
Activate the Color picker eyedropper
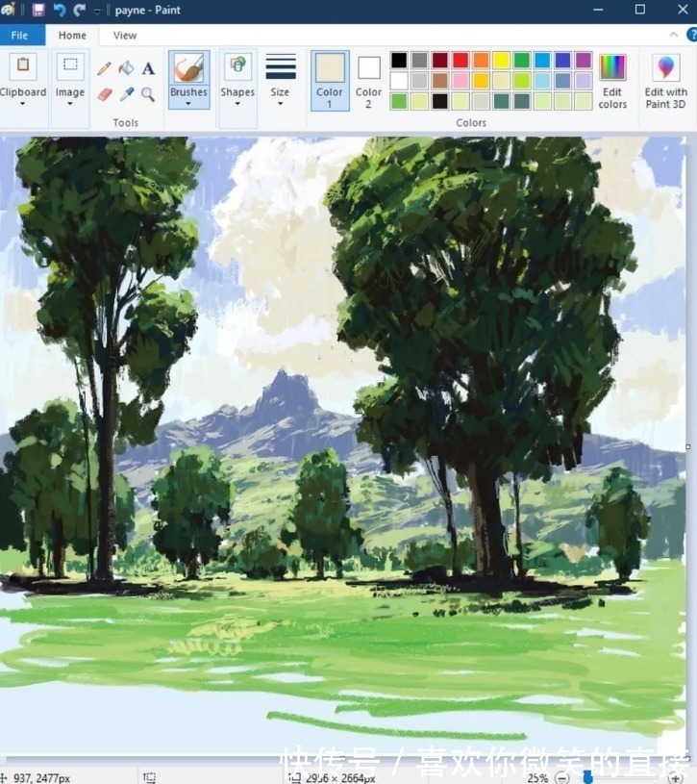tap(126, 94)
